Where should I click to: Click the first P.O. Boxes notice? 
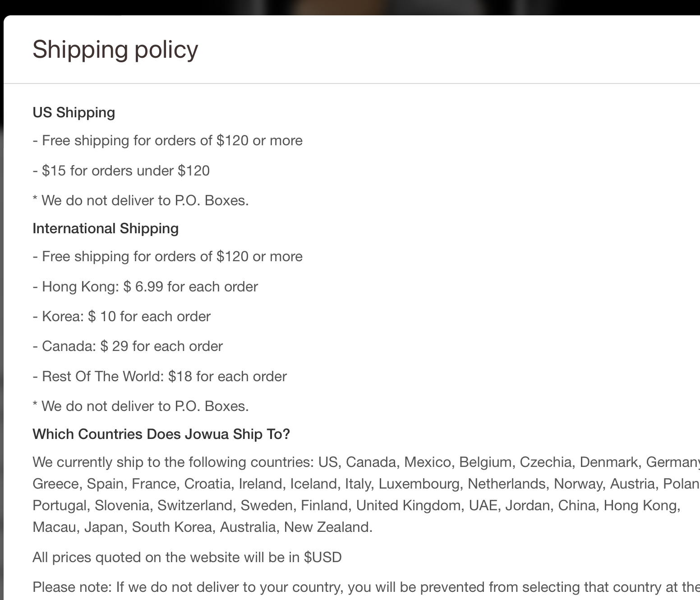click(141, 200)
